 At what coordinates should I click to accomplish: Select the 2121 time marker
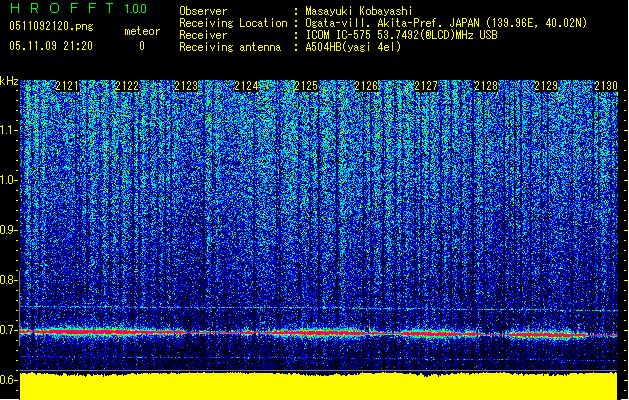tap(67, 86)
